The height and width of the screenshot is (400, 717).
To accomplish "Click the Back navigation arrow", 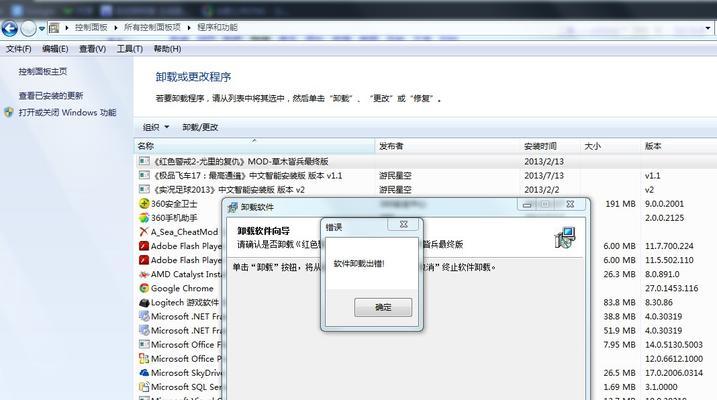I will pos(10,28).
